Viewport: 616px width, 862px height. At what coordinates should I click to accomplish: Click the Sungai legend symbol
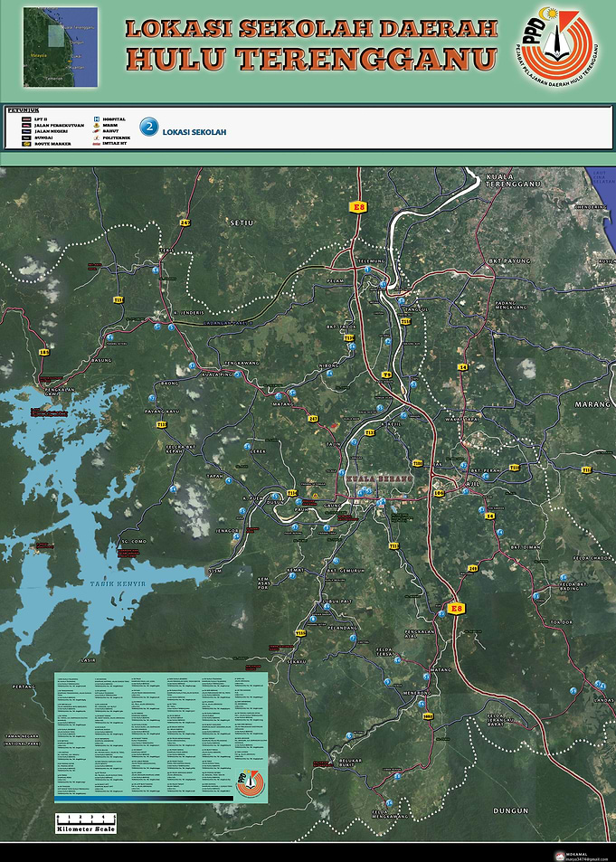26,137
